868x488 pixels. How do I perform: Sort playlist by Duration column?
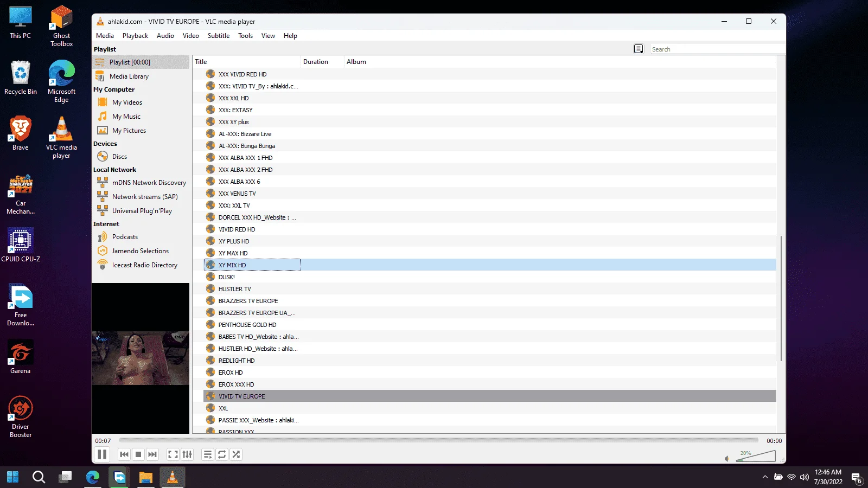322,62
